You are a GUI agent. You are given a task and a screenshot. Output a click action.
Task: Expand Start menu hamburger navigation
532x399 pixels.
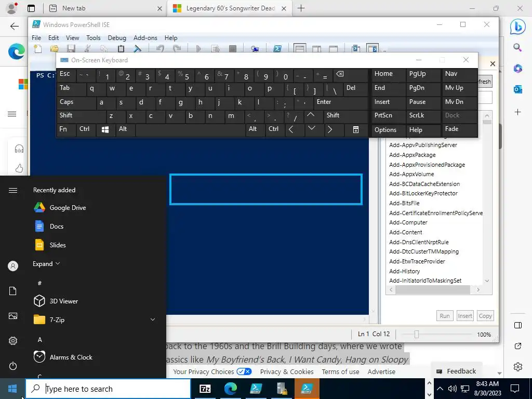[x=13, y=190]
